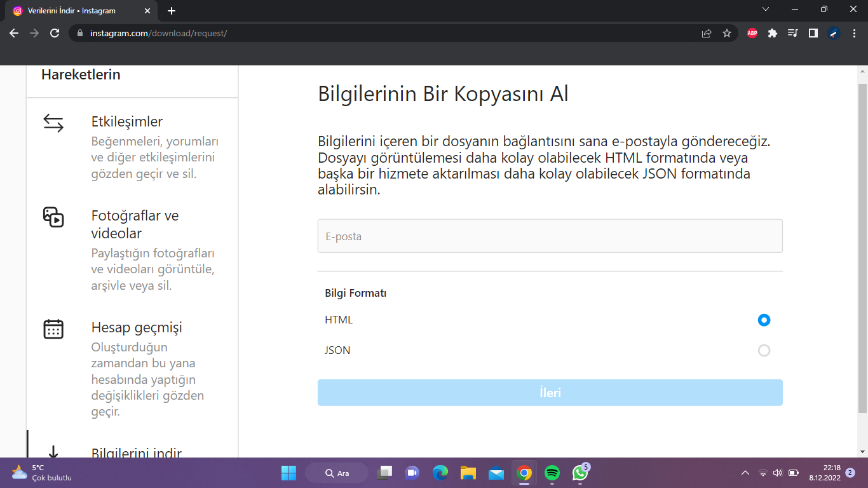Open Chrome three-dot menu
Image resolution: width=868 pixels, height=488 pixels.
[854, 33]
